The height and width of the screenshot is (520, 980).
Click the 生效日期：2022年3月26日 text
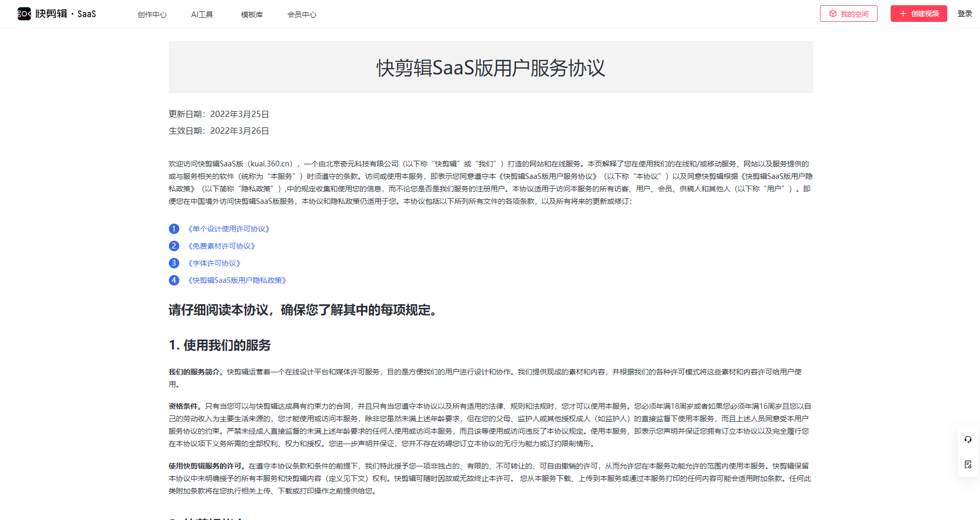pyautogui.click(x=219, y=131)
